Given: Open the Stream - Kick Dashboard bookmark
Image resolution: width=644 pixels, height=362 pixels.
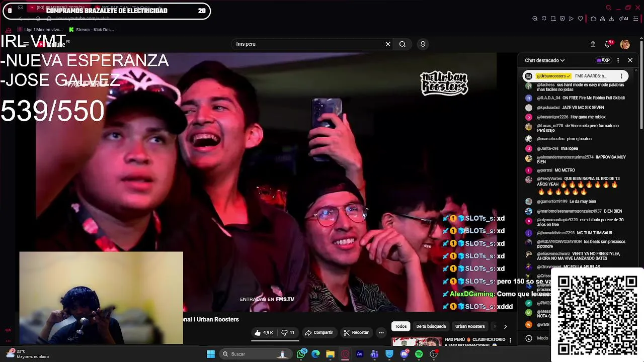Looking at the screenshot, I should (x=91, y=30).
